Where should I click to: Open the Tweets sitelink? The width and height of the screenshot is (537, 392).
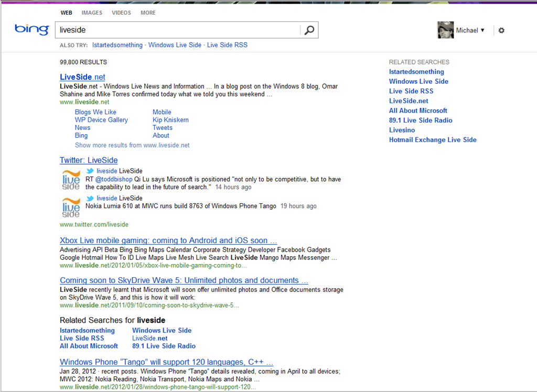pos(163,128)
